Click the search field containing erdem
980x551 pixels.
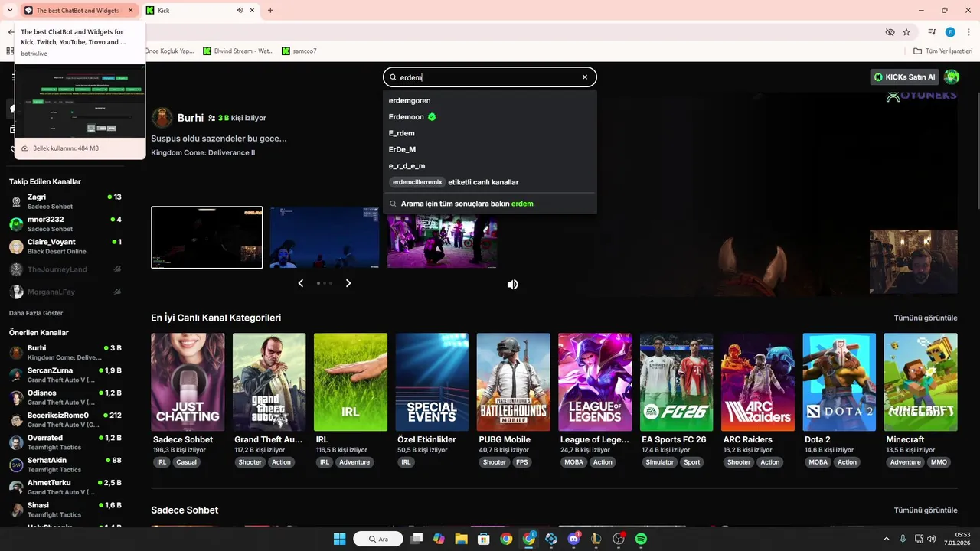(489, 77)
